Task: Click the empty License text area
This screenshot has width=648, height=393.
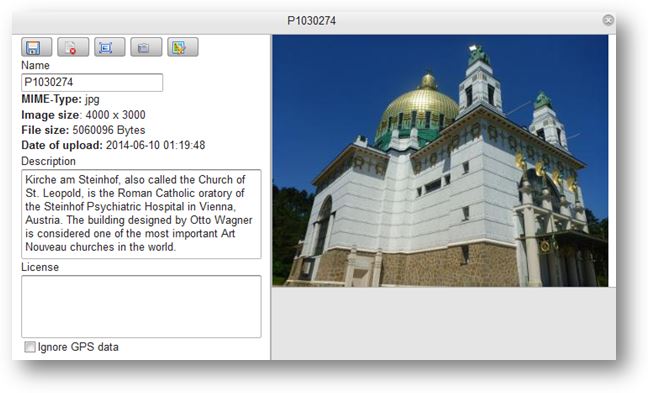Action: [141, 306]
